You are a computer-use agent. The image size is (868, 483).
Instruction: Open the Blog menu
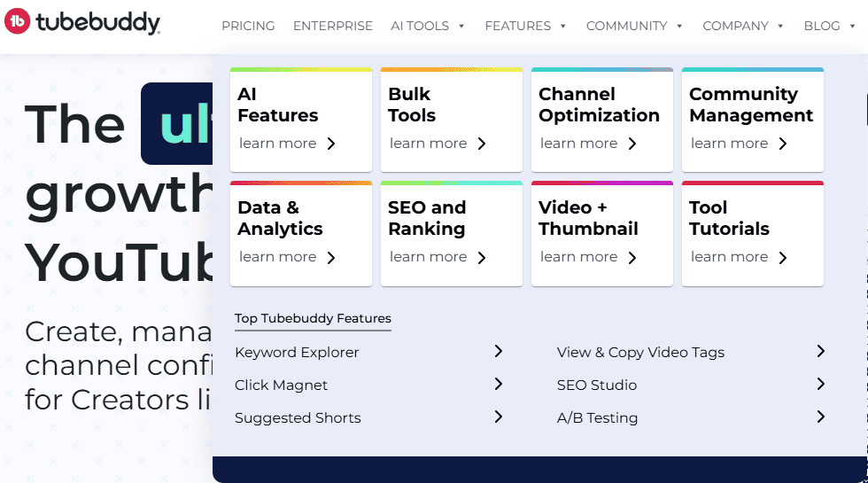822,26
